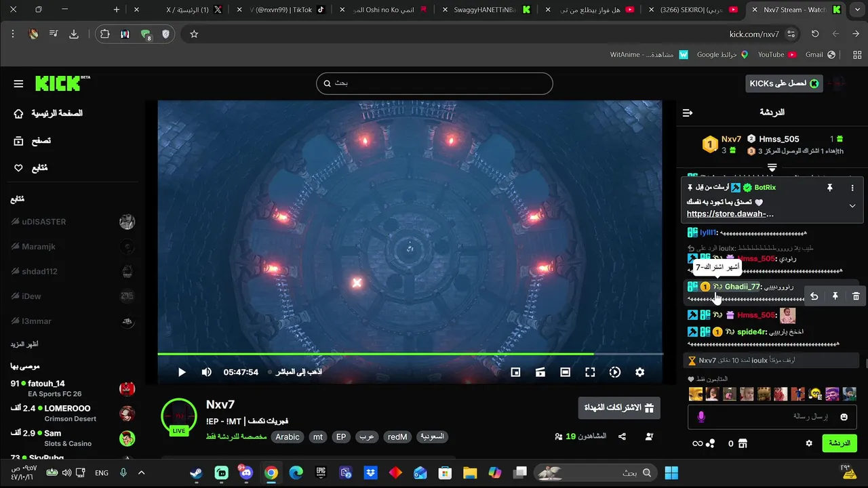The height and width of the screenshot is (488, 868).
Task: Jump to live with اذهب إلى المباشر
Action: click(295, 372)
